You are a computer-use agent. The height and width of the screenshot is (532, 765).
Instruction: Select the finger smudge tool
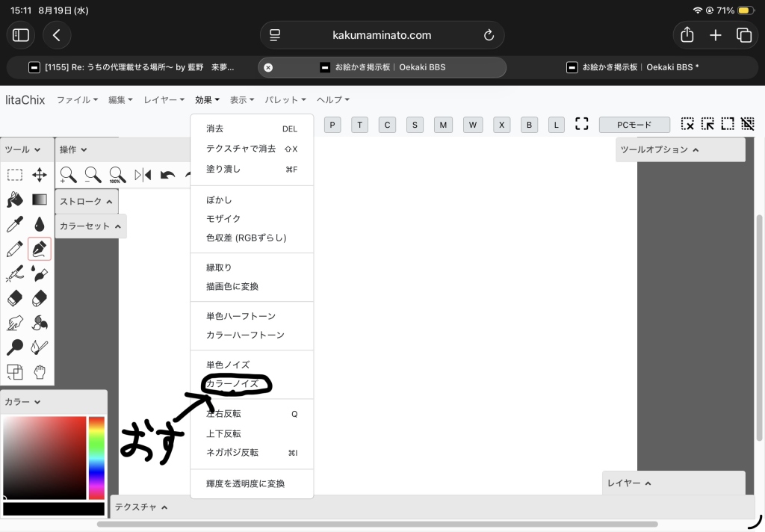click(15, 323)
